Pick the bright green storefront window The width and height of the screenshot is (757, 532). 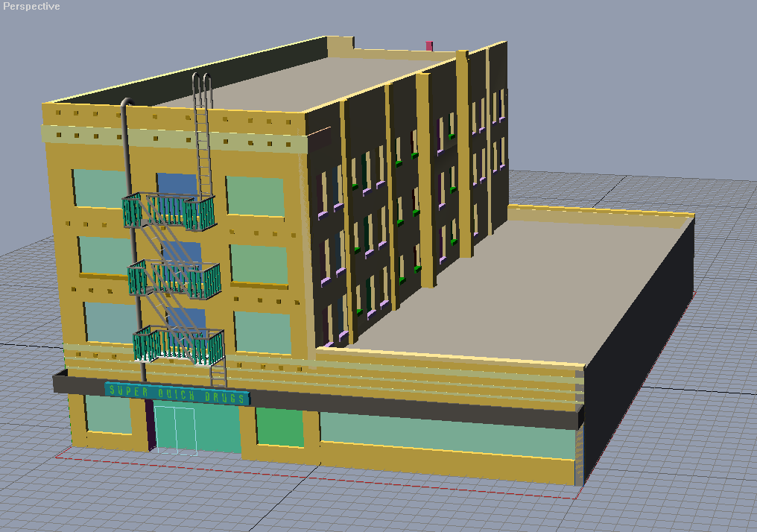pos(280,427)
